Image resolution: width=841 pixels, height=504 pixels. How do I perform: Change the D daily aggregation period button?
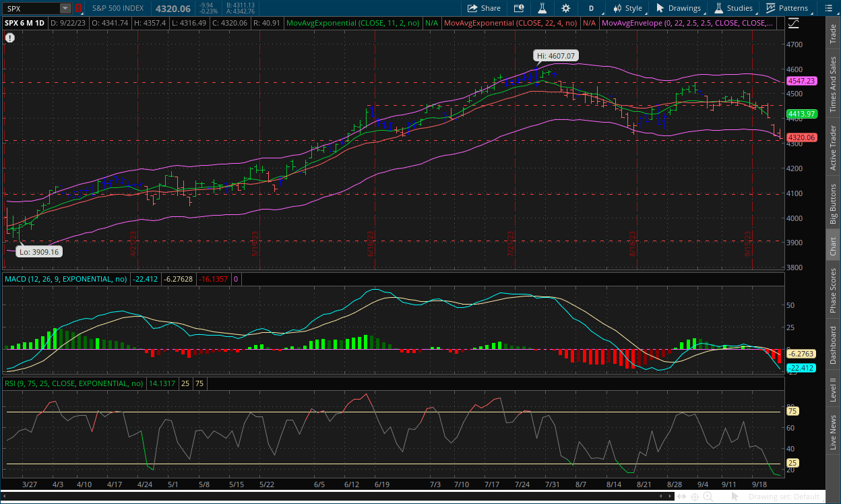(x=591, y=8)
